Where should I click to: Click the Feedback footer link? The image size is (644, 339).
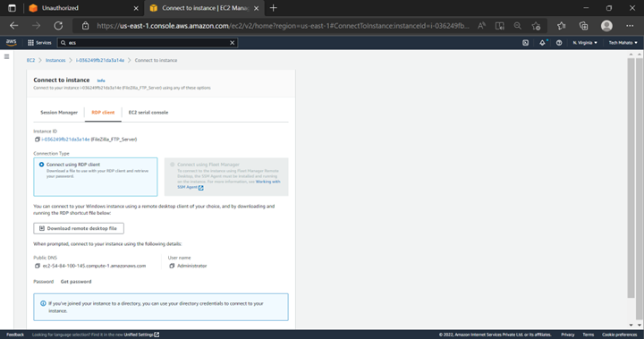coord(15,335)
